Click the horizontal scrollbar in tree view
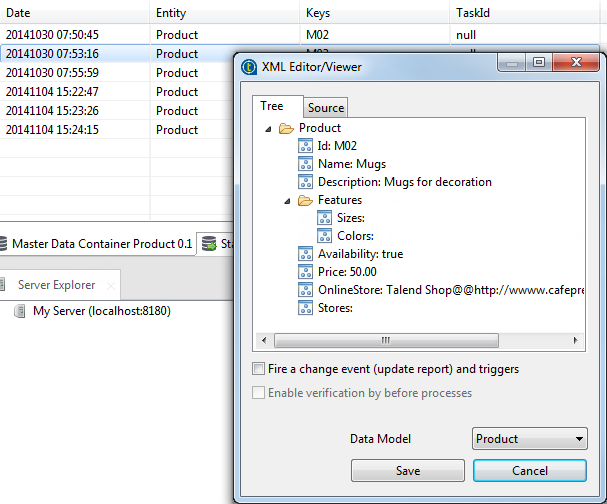607x504 pixels. (x=385, y=340)
